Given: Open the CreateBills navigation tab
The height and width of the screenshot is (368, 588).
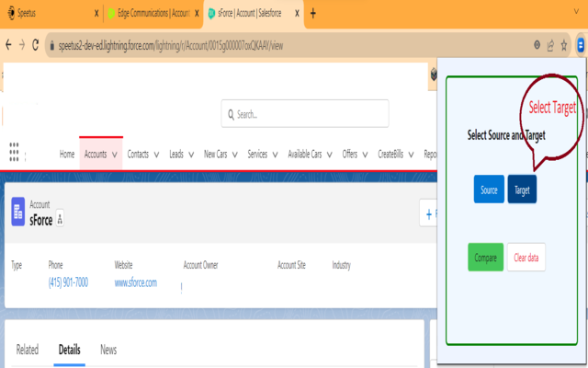Looking at the screenshot, I should pos(390,154).
